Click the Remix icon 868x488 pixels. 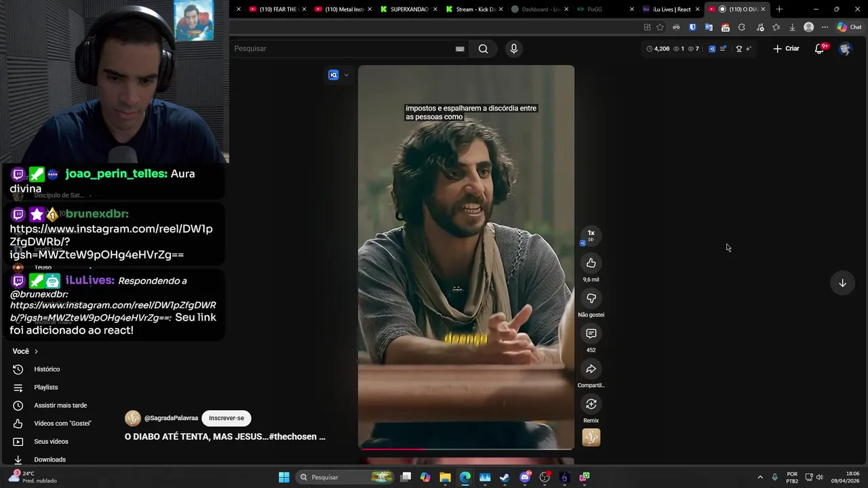pyautogui.click(x=591, y=404)
